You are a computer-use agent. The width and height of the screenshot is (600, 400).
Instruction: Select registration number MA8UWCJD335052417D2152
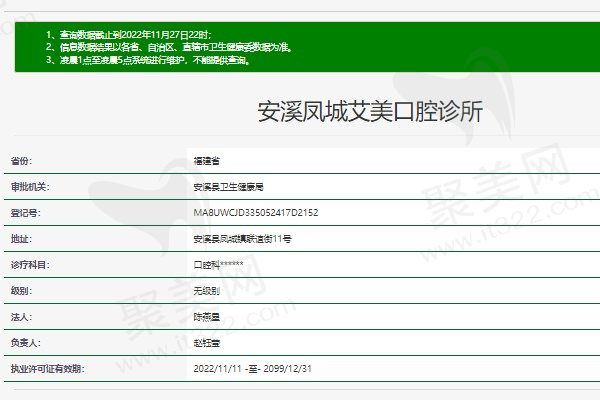(256, 213)
